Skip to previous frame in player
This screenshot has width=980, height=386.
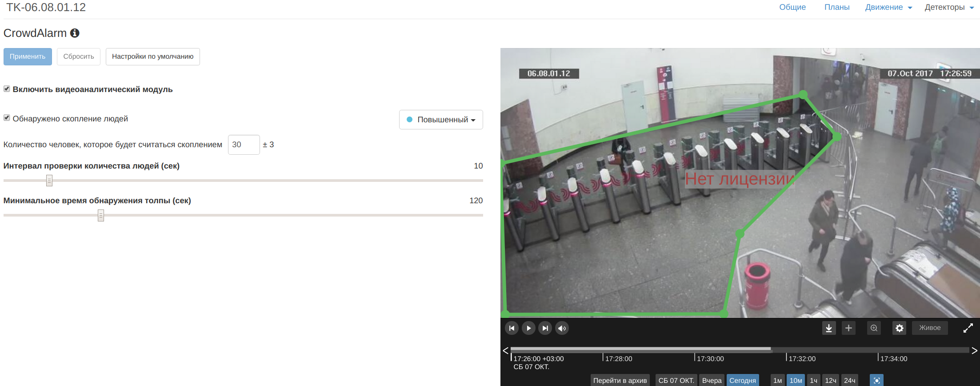(512, 328)
